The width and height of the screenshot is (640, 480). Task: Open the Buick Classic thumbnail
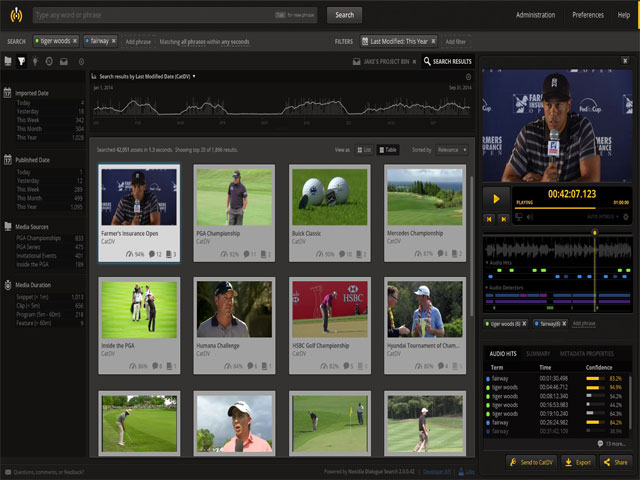[330, 197]
